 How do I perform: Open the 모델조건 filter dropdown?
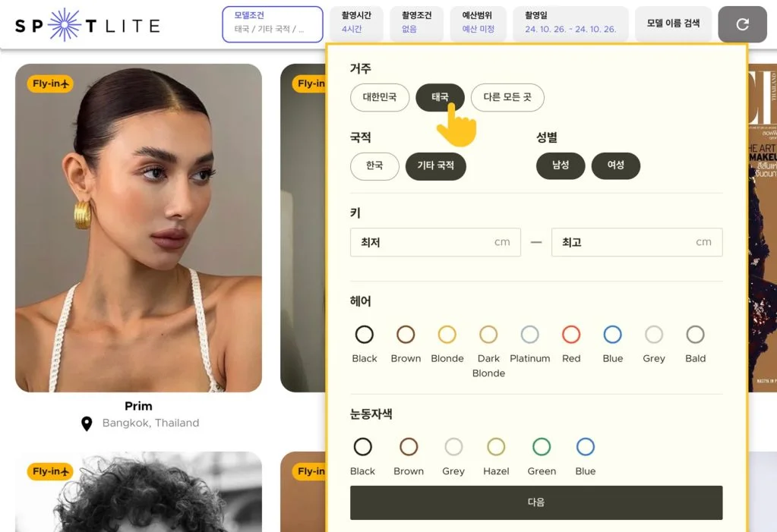coord(272,24)
